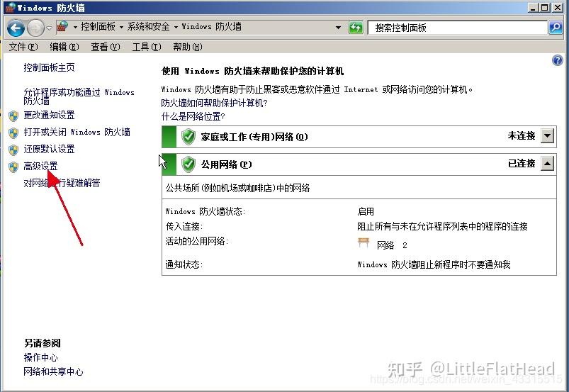The width and height of the screenshot is (569, 392).
Task: Click the 家庭或工作(专用)网络(O) header
Action: 254,137
